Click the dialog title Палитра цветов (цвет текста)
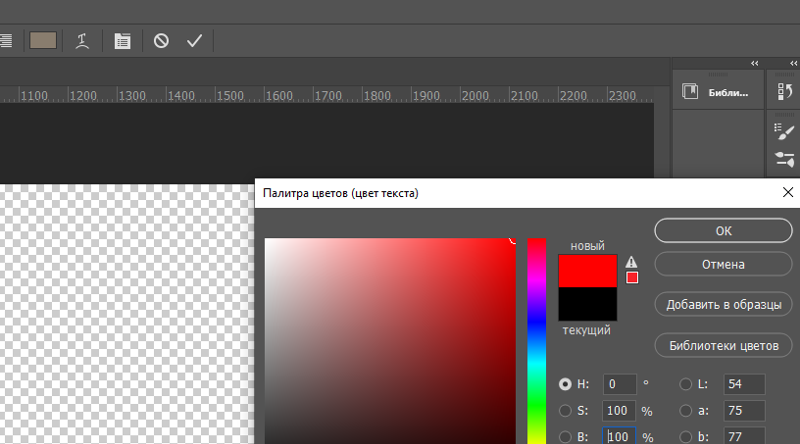Screen dimensions: 800x444 (340, 193)
